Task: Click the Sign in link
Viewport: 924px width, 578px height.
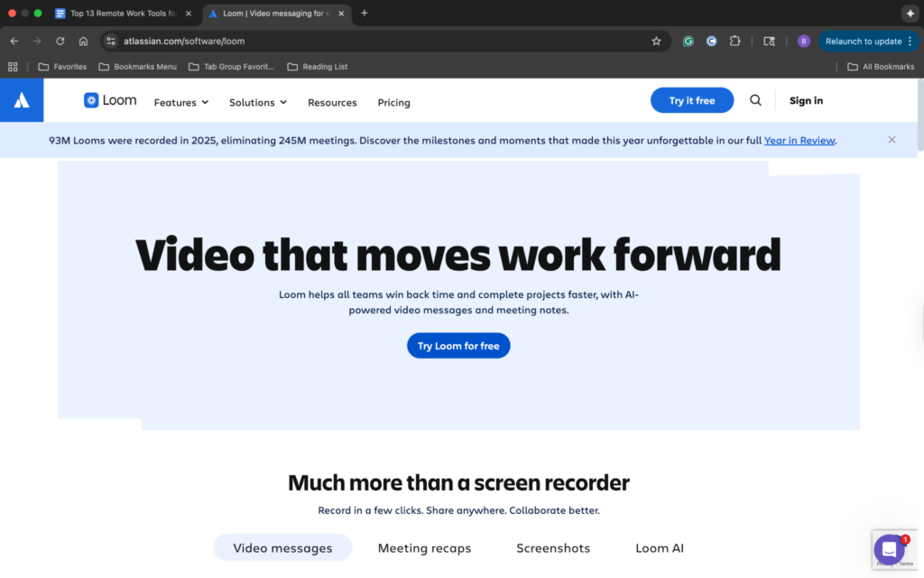Action: coord(806,100)
